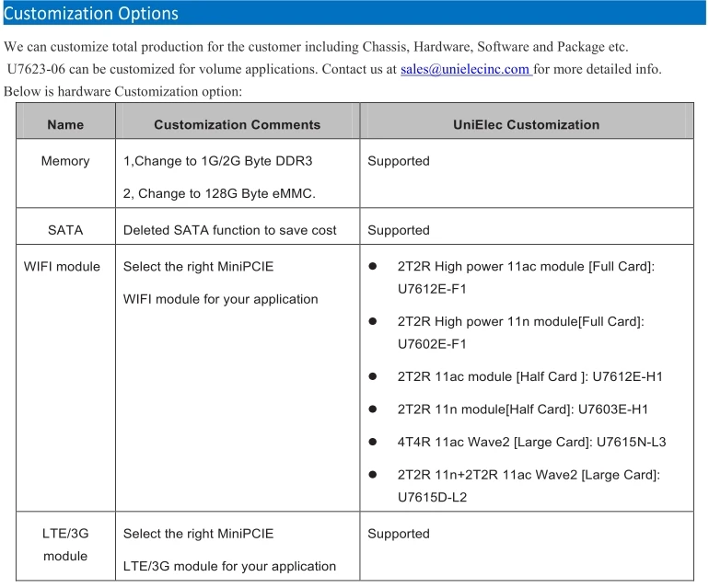Click the U7612E-F1 model number
Screen dimensions: 709x588
432,289
